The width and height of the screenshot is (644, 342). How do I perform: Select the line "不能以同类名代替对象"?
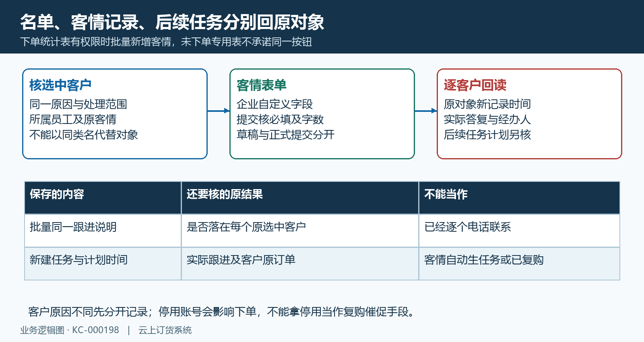84,135
